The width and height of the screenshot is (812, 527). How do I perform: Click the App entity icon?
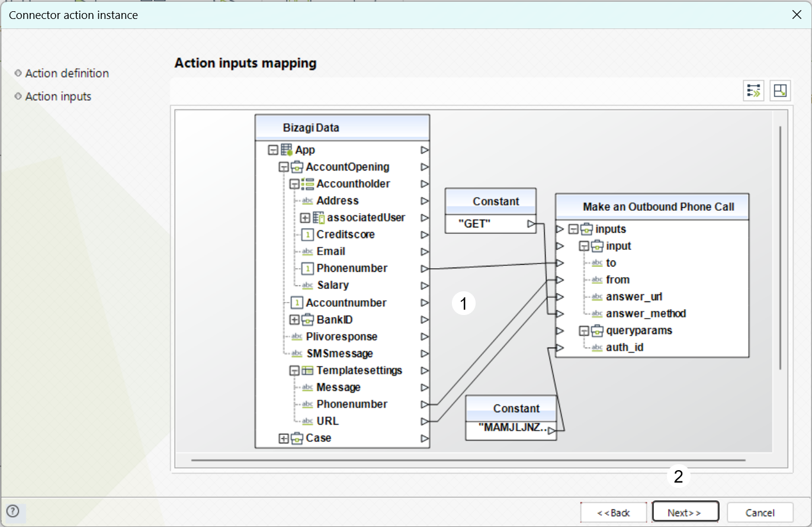(287, 150)
